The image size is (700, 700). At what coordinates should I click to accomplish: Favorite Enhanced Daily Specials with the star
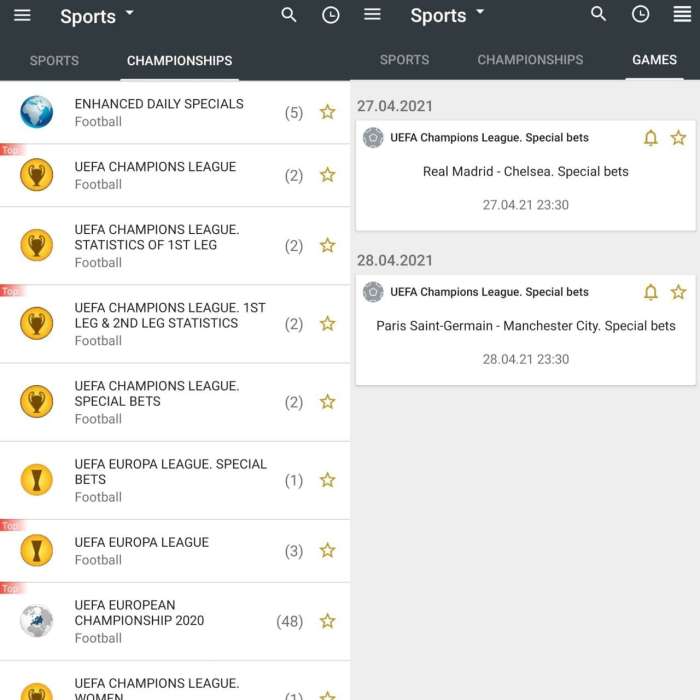pyautogui.click(x=327, y=112)
